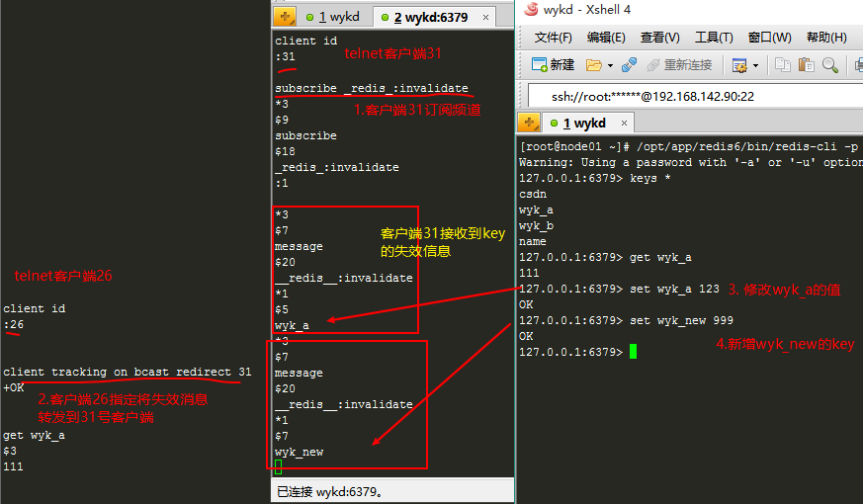Open the 文件(F) menu
The image size is (863, 504).
coord(554,38)
